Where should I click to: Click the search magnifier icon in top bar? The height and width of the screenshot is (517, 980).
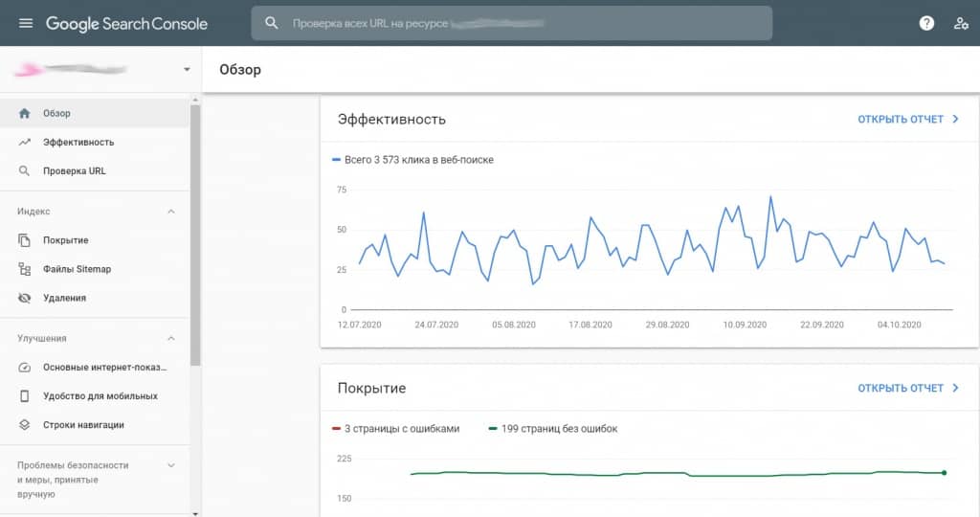[x=273, y=23]
